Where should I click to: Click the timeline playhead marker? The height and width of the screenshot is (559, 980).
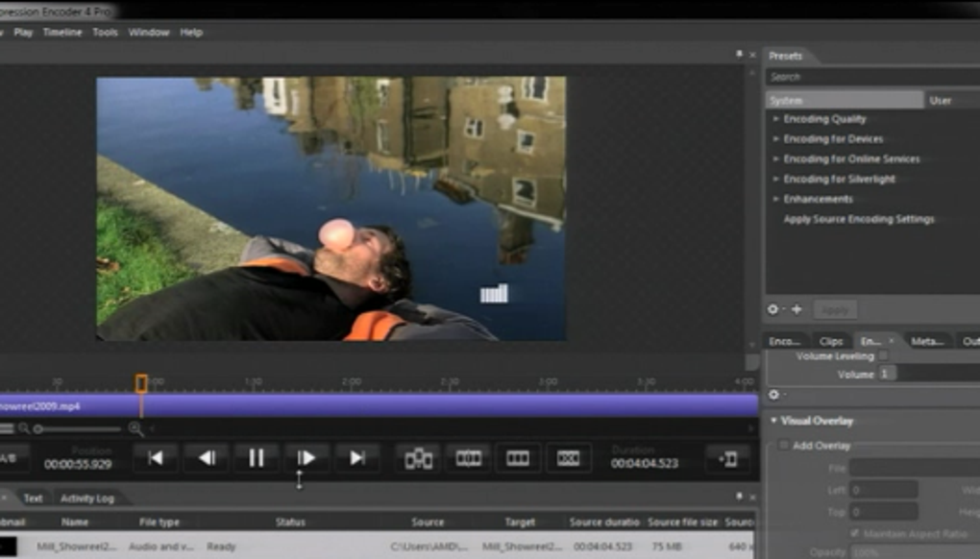click(x=141, y=383)
